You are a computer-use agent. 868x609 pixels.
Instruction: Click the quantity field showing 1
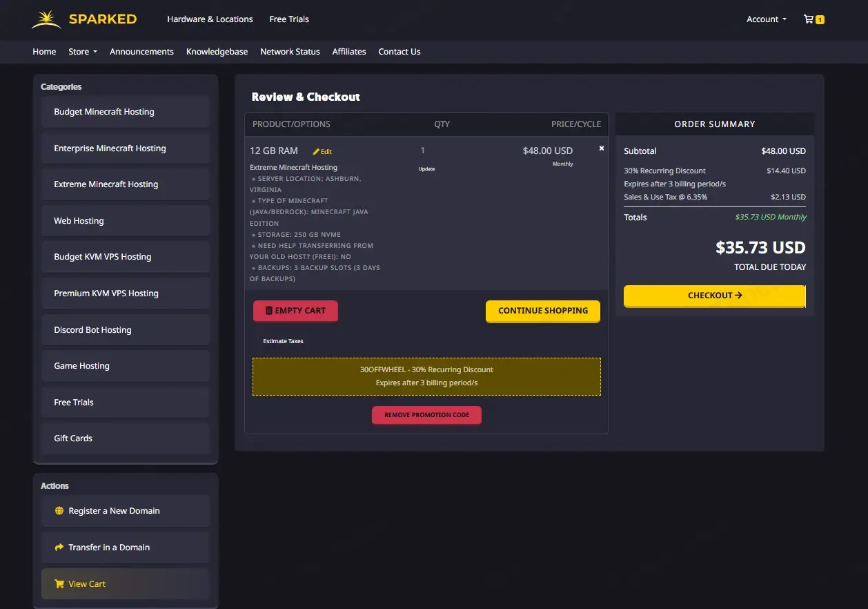(x=423, y=151)
